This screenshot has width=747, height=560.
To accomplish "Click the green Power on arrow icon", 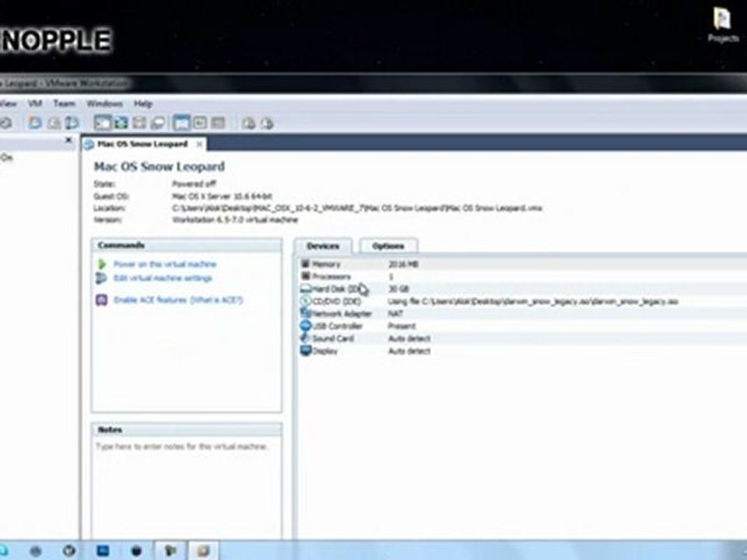I will click(101, 264).
